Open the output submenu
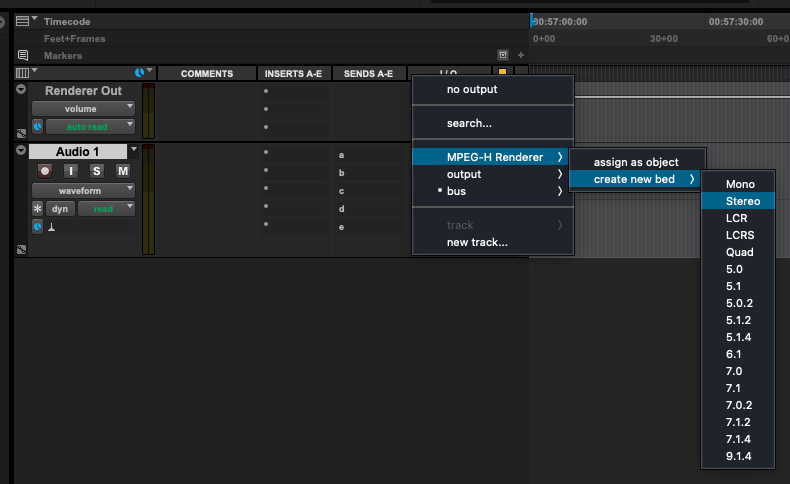 [493, 174]
